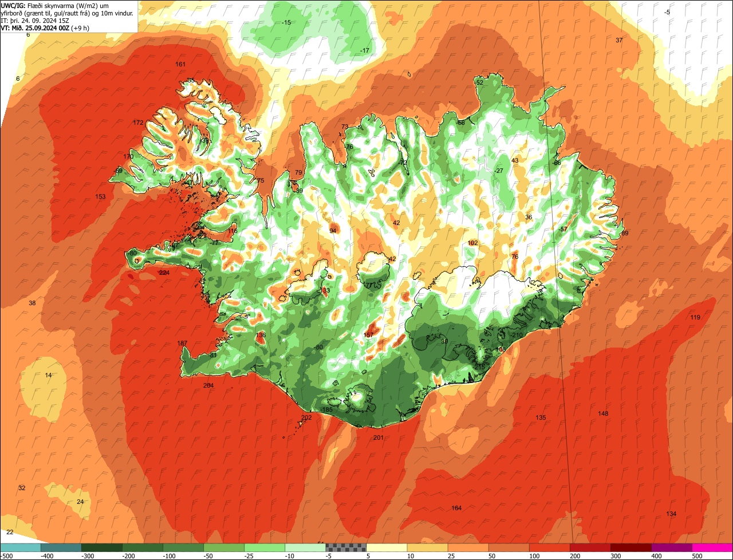
Task: Click the map value '134'
Action: click(x=671, y=514)
